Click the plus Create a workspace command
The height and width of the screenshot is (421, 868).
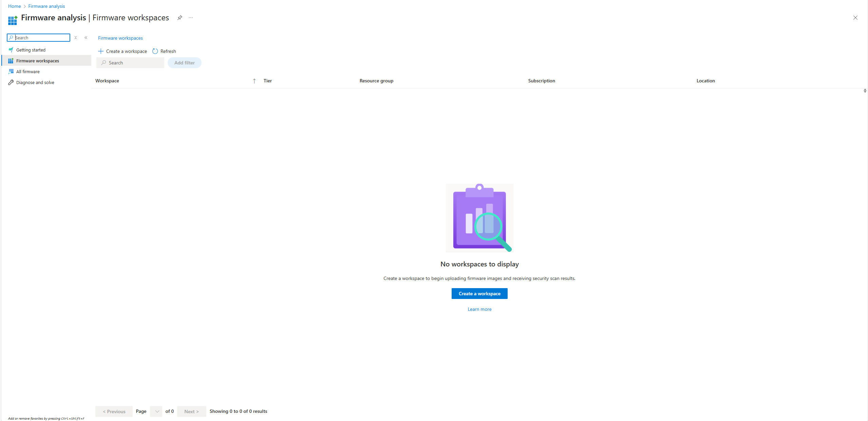122,51
